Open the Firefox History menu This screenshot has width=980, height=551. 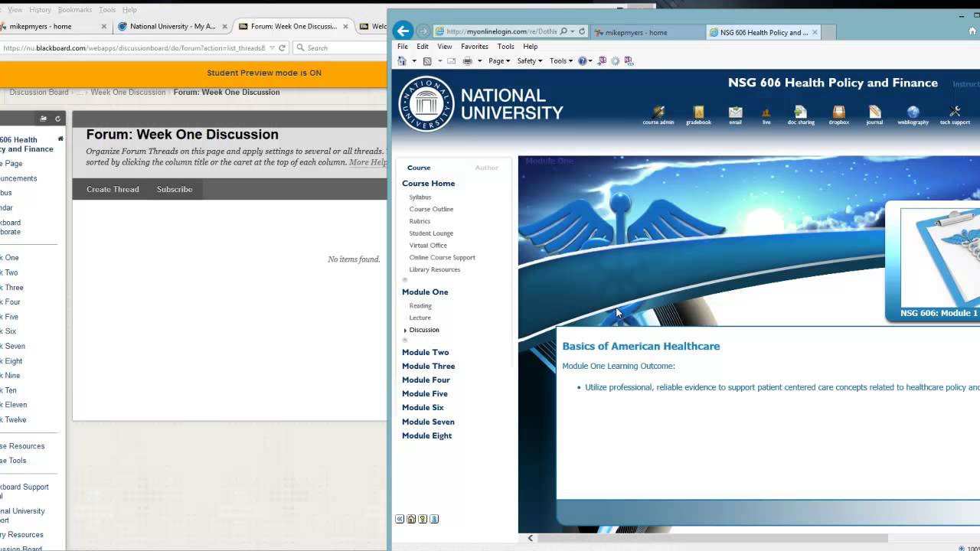click(40, 10)
